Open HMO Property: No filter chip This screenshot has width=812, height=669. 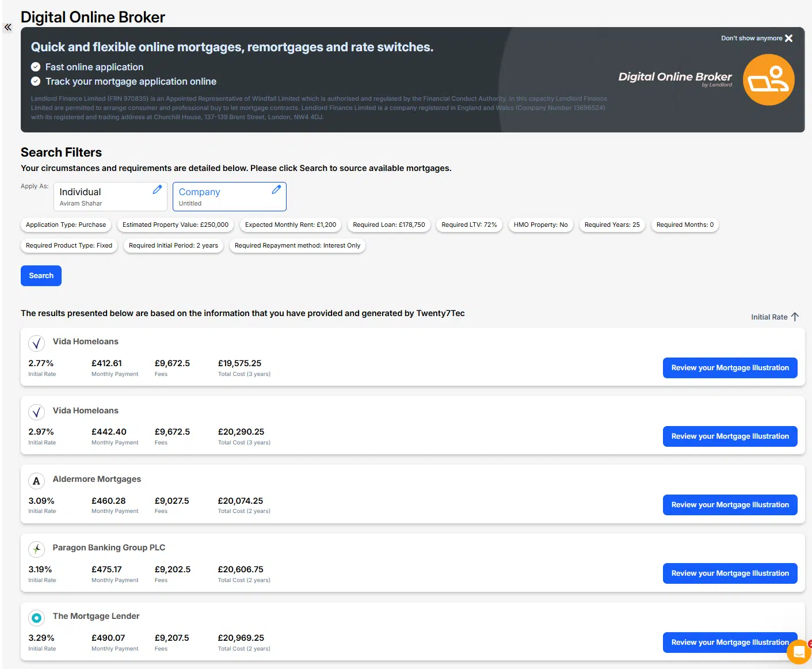point(541,225)
